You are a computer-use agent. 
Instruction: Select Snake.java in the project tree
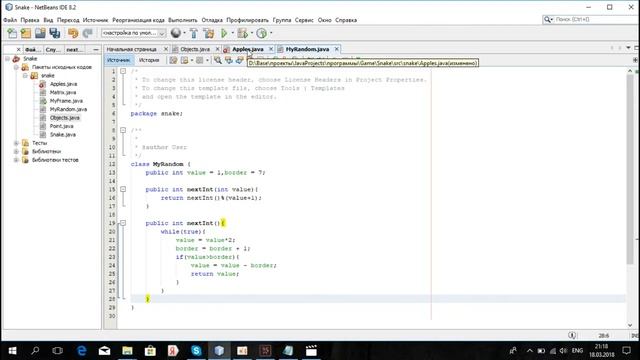[x=62, y=135]
